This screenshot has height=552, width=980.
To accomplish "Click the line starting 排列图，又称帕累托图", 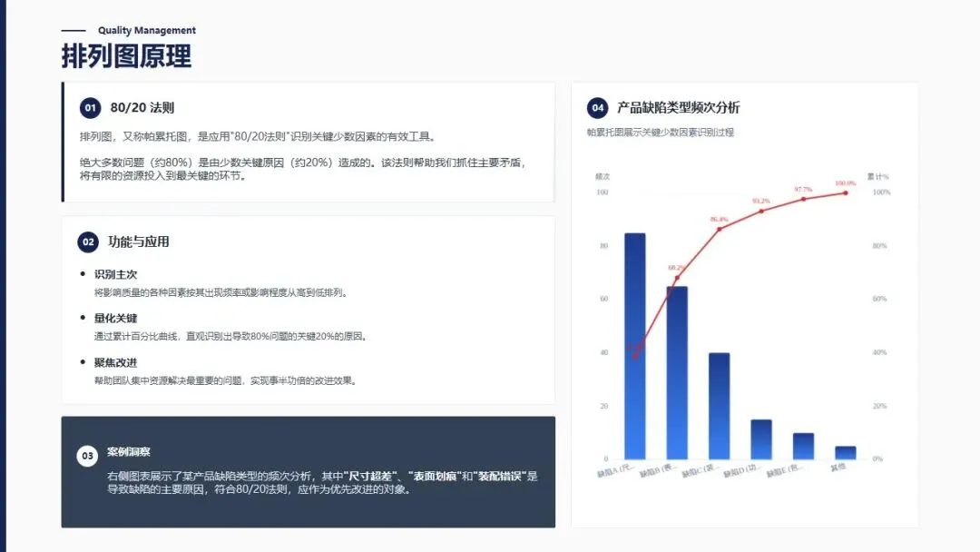I will tap(258, 136).
